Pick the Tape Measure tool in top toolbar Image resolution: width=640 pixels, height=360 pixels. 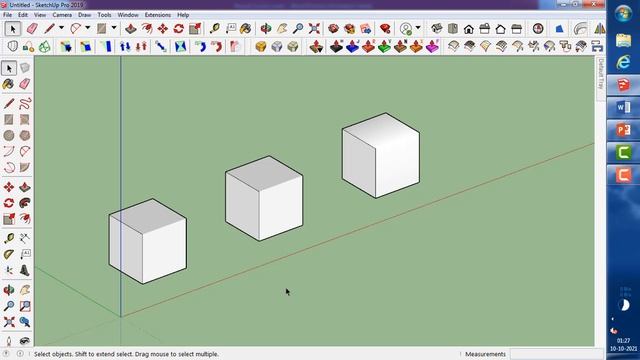click(215, 29)
